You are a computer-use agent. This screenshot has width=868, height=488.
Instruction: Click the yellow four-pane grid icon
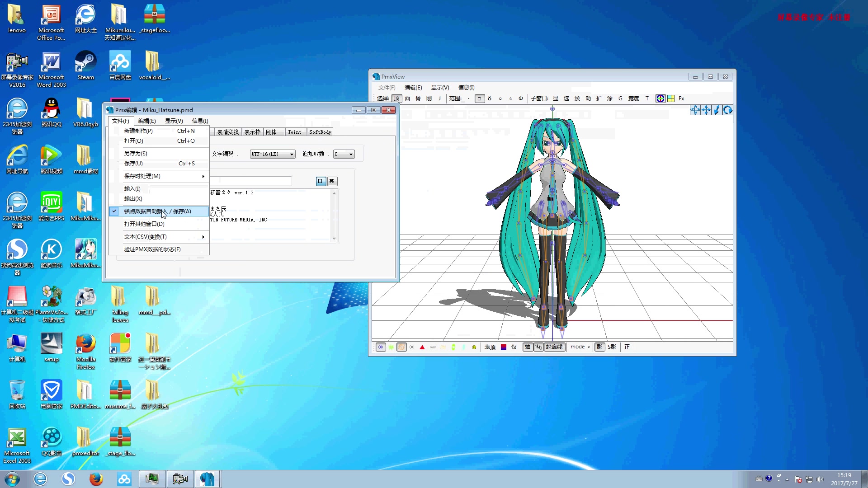671,99
